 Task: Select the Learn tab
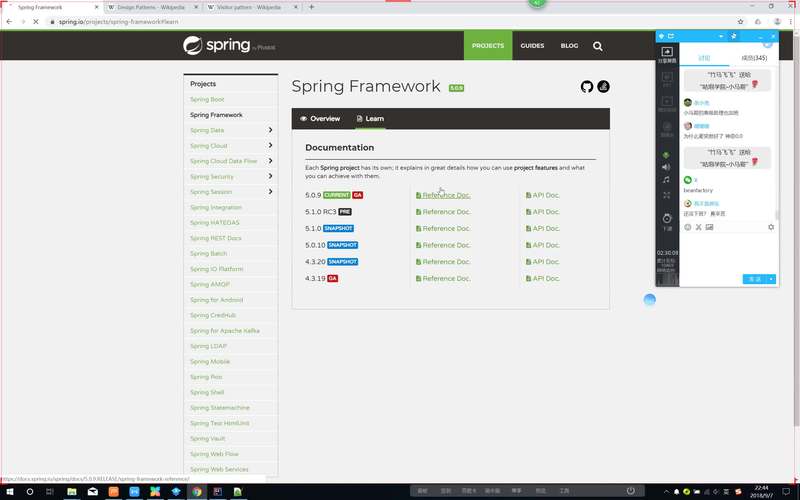click(370, 118)
